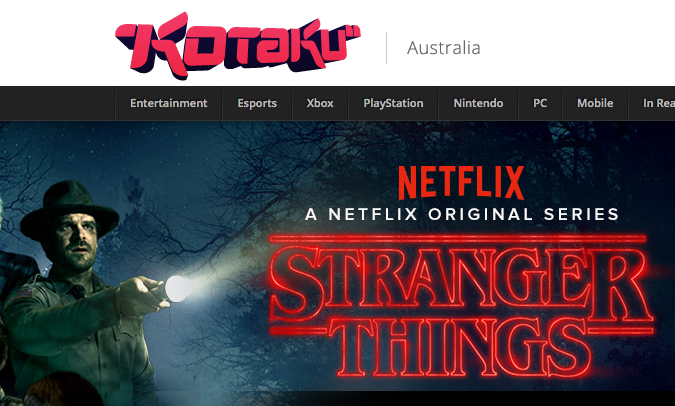Viewport: 675px width, 406px height.
Task: Click the Kotaku logo
Action: [238, 46]
